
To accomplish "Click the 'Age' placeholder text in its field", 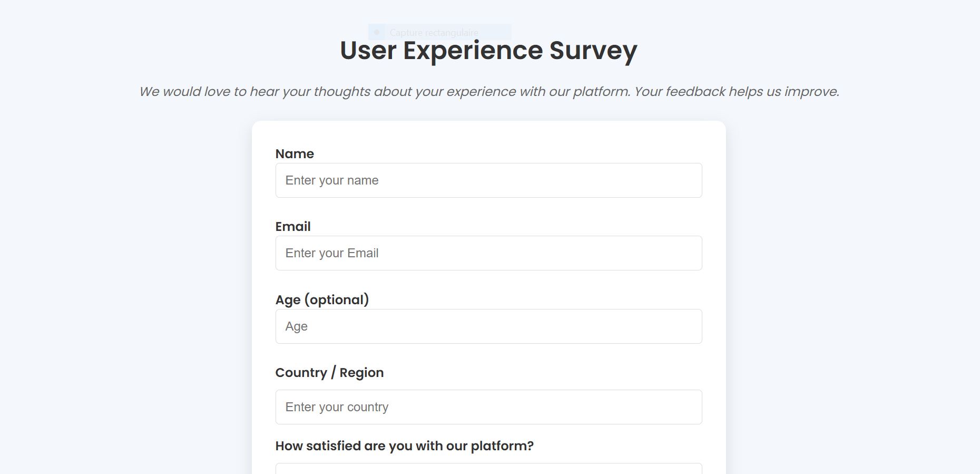I will coord(296,326).
